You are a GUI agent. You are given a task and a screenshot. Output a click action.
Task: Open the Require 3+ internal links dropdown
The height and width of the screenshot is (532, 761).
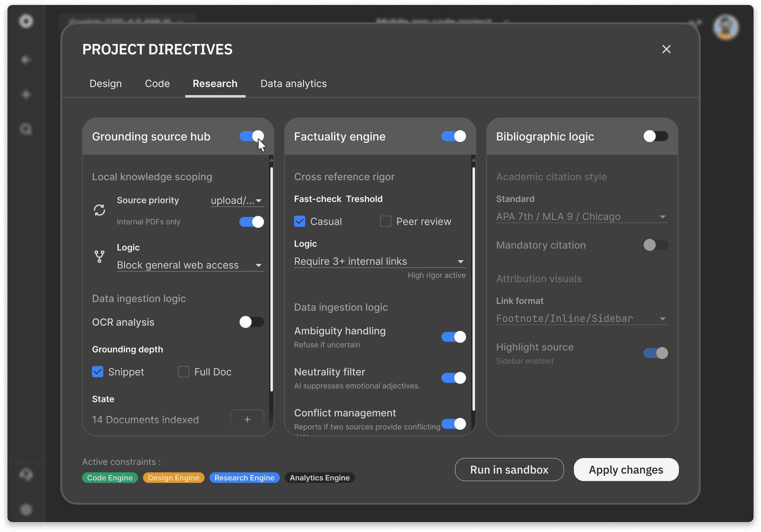pos(380,261)
